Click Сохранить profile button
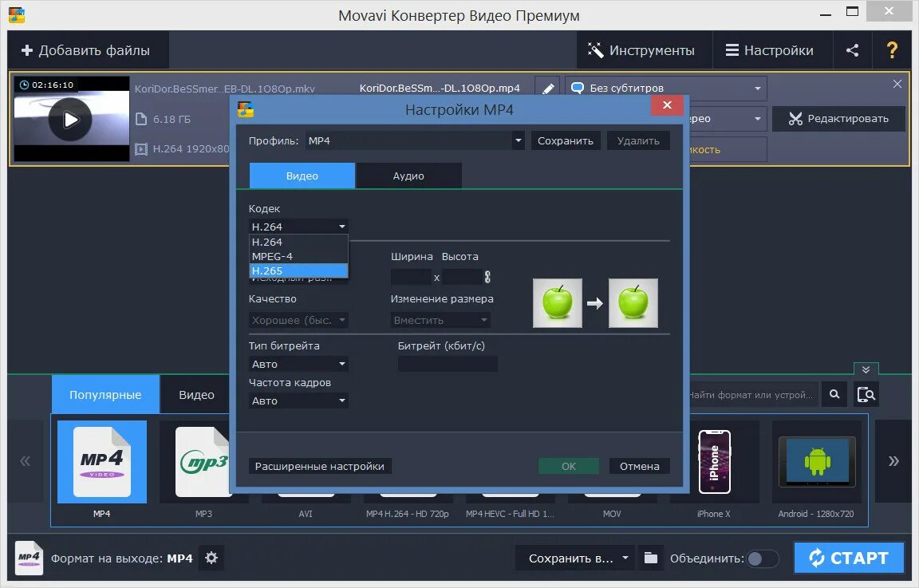 tap(566, 140)
